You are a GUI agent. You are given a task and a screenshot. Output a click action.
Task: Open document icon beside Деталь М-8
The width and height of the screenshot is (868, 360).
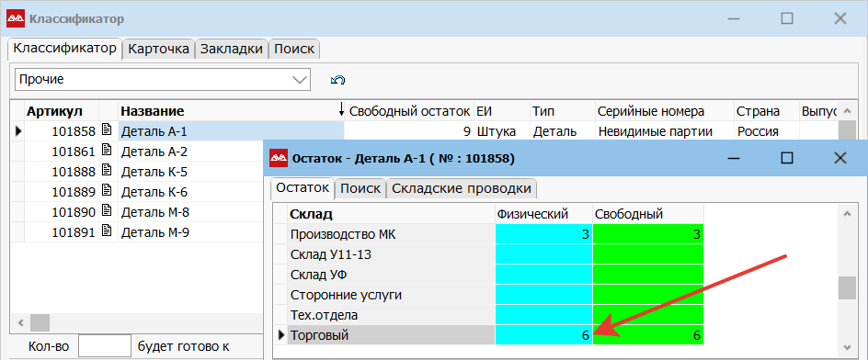(x=108, y=212)
